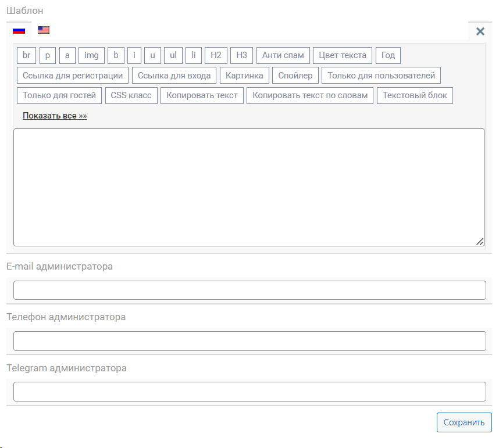Insert Только для пользователей shortcode
Image resolution: width=499 pixels, height=448 pixels.
(381, 76)
